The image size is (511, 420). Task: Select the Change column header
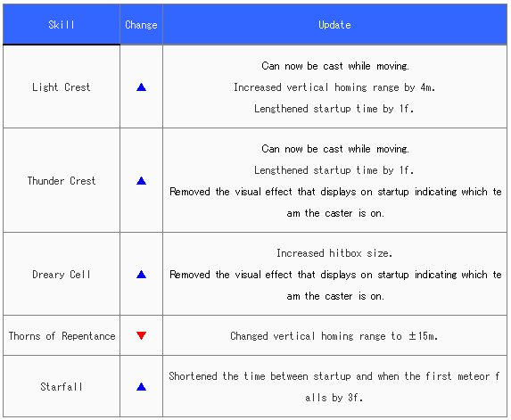pyautogui.click(x=141, y=24)
